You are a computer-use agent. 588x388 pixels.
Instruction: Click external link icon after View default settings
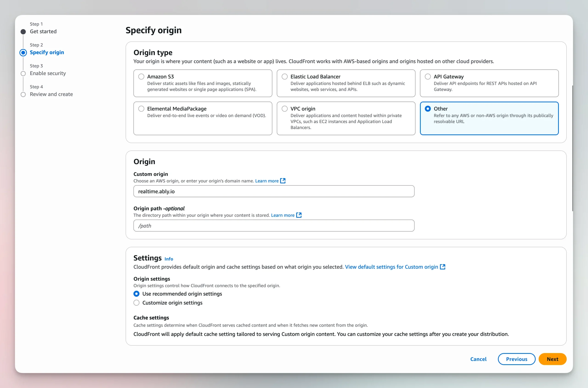[442, 267]
